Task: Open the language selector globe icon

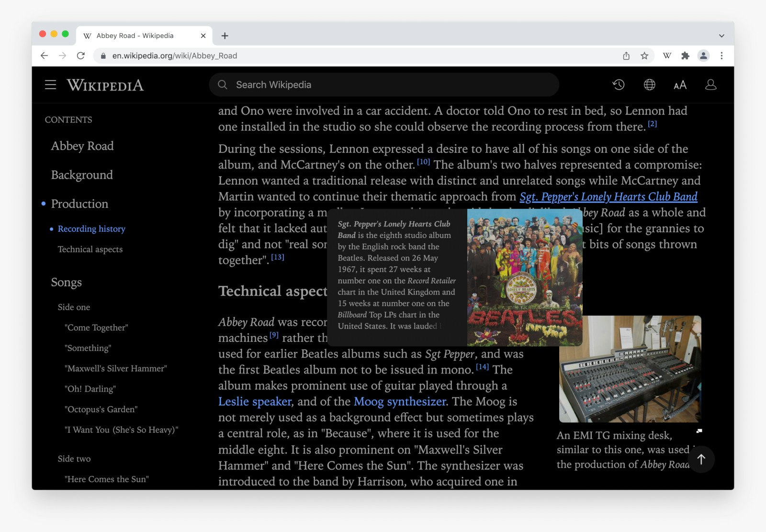Action: tap(649, 85)
